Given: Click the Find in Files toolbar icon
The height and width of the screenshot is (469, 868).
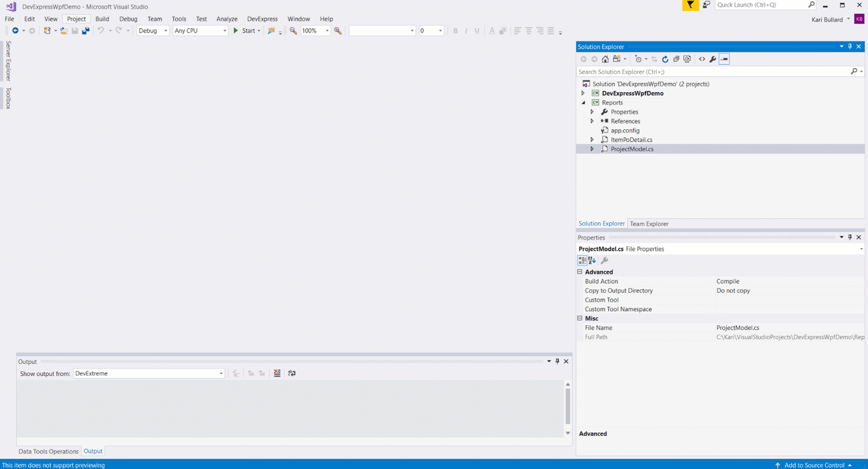Looking at the screenshot, I should (271, 30).
